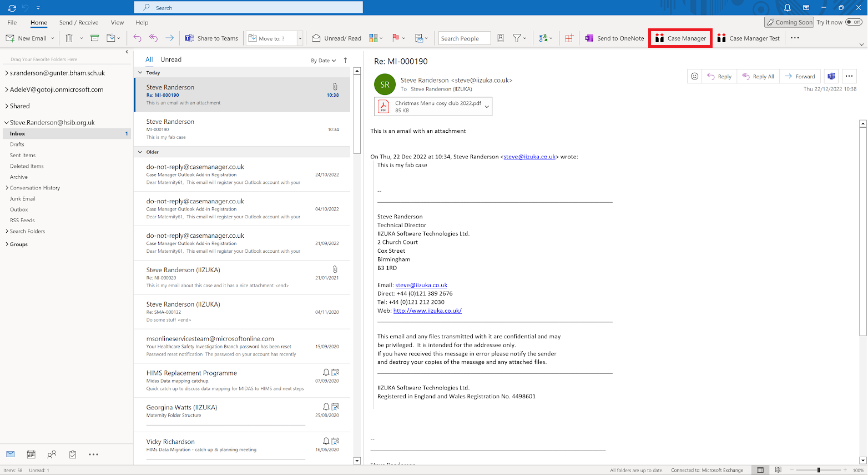
Task: Show Unread messages tab
Action: [171, 59]
